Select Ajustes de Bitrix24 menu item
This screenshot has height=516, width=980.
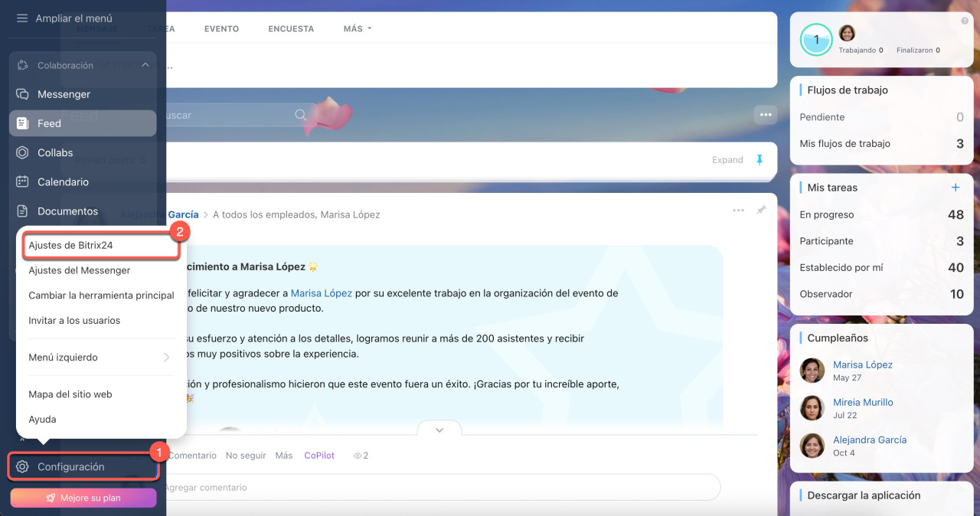tap(71, 246)
